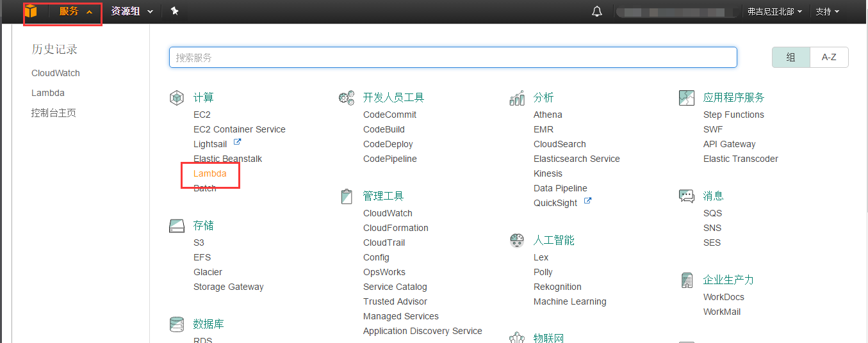Open the 支持 support menu
Image resolution: width=868 pixels, height=343 pixels.
point(827,12)
